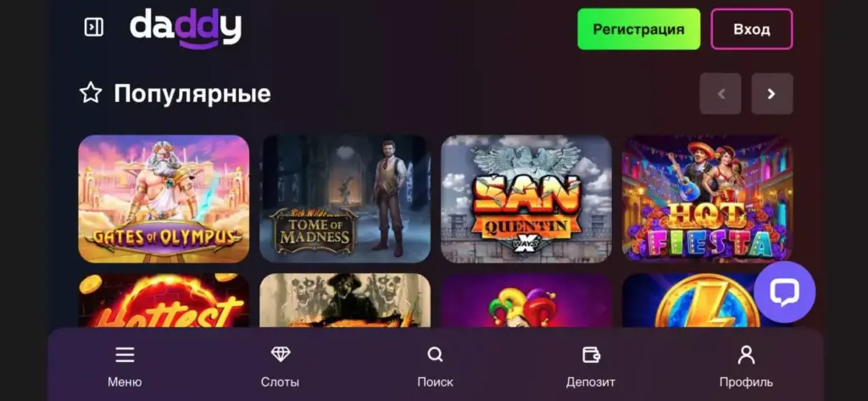
Task: Click the star icon beside Популярные
Action: 91,93
